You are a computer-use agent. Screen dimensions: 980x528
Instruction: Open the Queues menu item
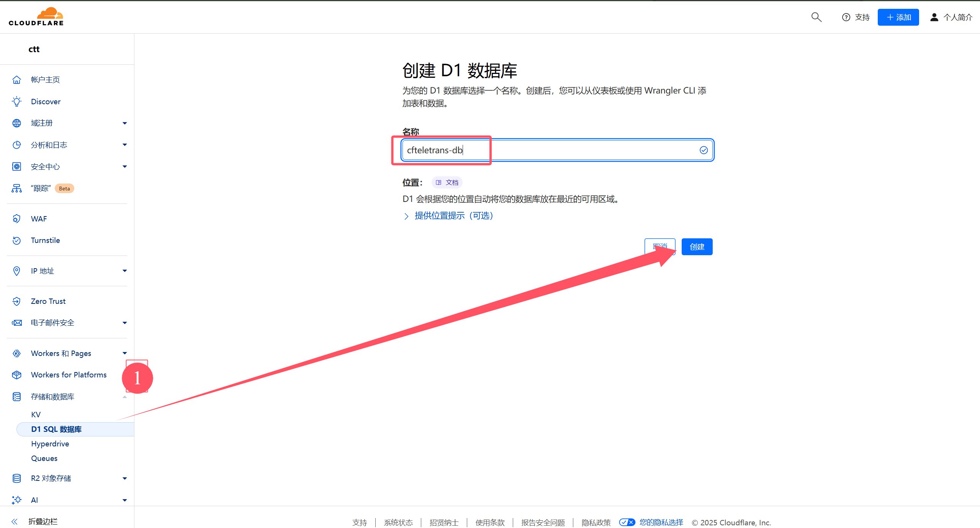(44, 458)
